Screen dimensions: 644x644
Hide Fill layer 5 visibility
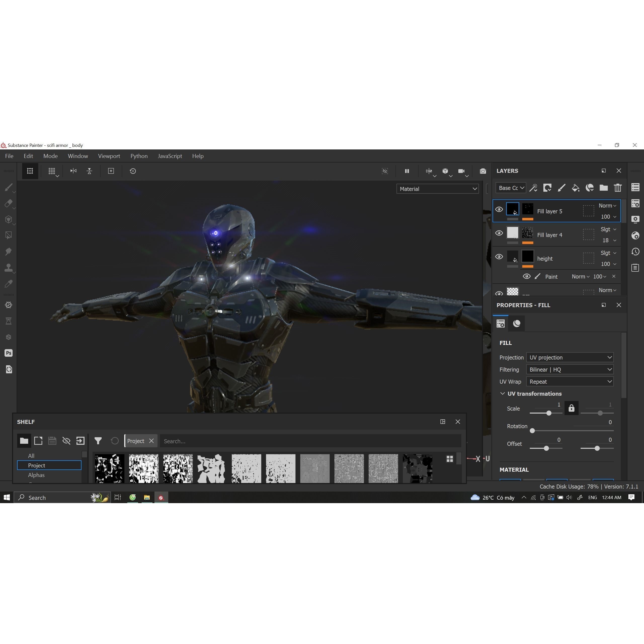(499, 209)
